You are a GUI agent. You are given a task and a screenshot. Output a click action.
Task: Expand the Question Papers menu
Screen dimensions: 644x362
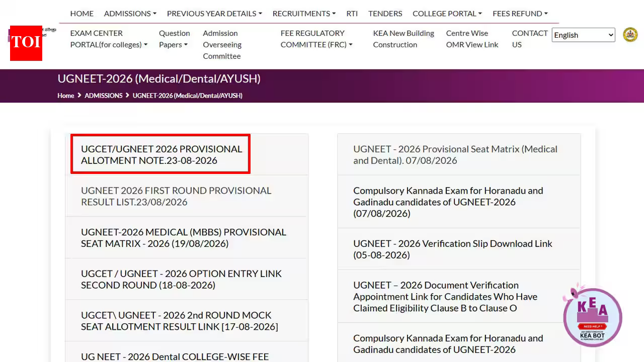[x=175, y=39]
